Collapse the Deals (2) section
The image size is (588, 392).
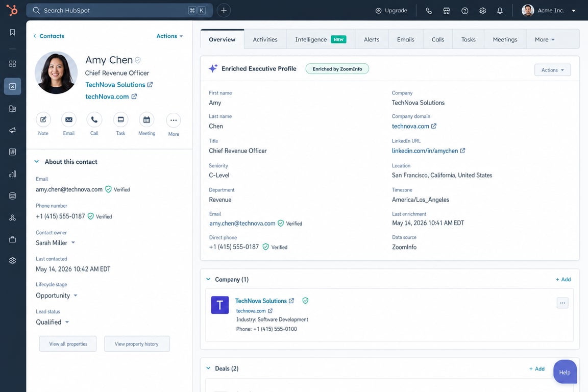click(x=208, y=369)
